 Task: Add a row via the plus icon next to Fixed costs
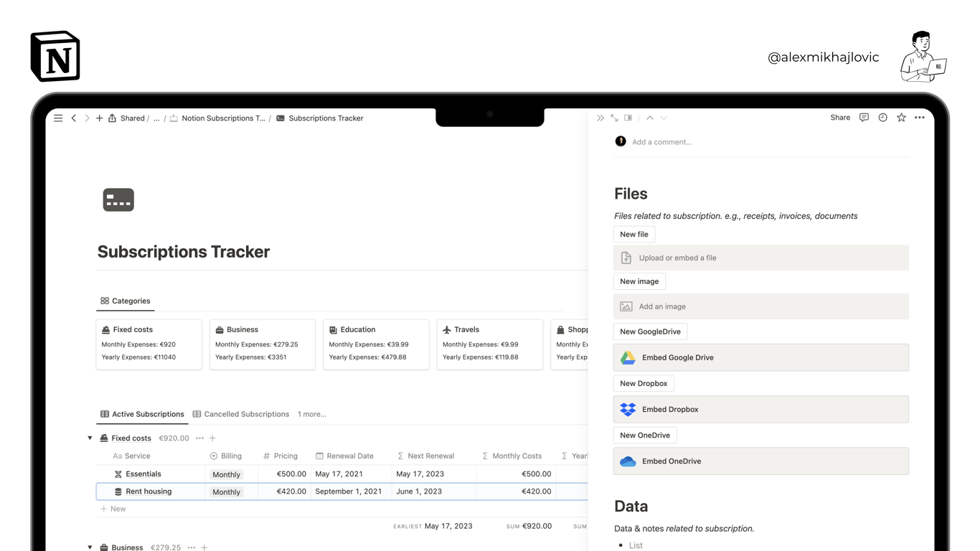coord(212,438)
